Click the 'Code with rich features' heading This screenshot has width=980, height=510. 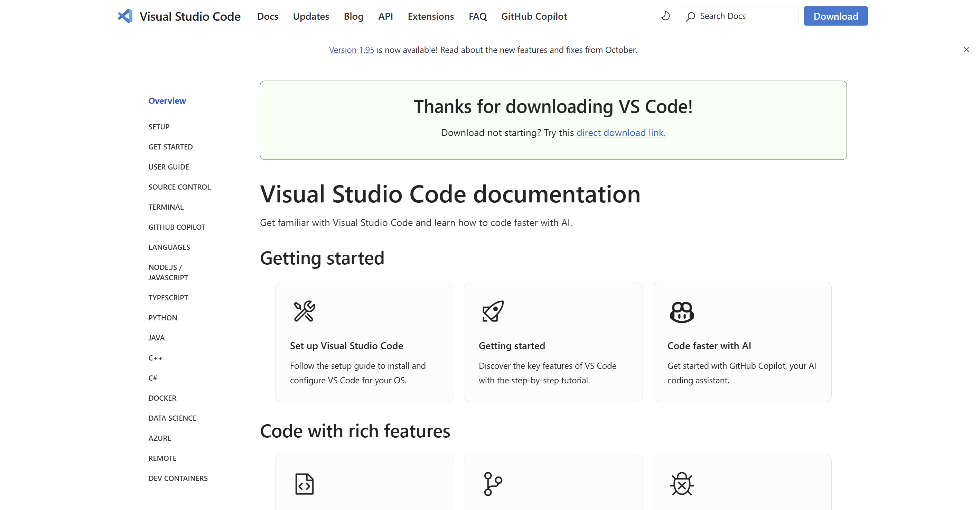355,431
